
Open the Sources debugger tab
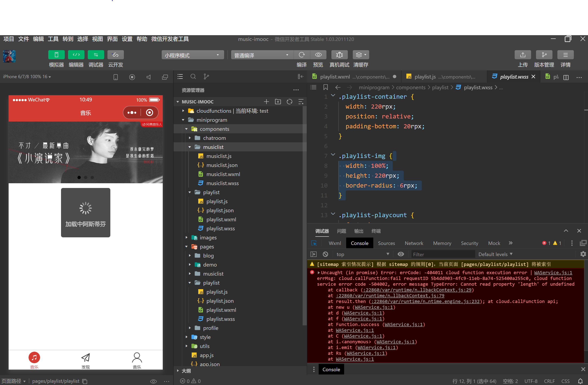tap(386, 243)
